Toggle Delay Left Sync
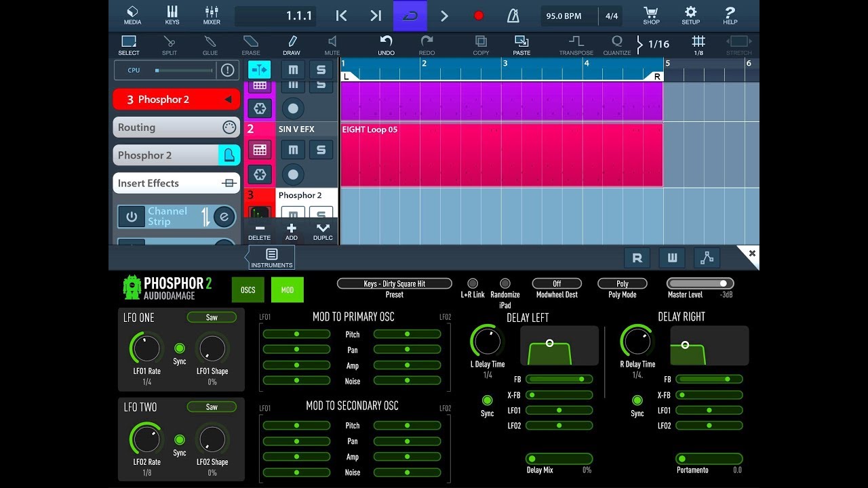The height and width of the screenshot is (488, 868). click(487, 401)
